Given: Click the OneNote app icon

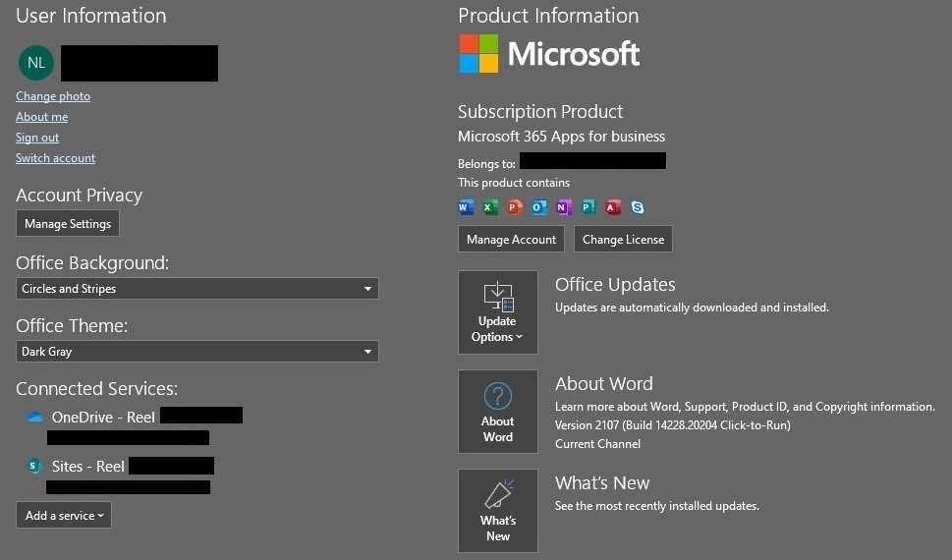Looking at the screenshot, I should [564, 207].
